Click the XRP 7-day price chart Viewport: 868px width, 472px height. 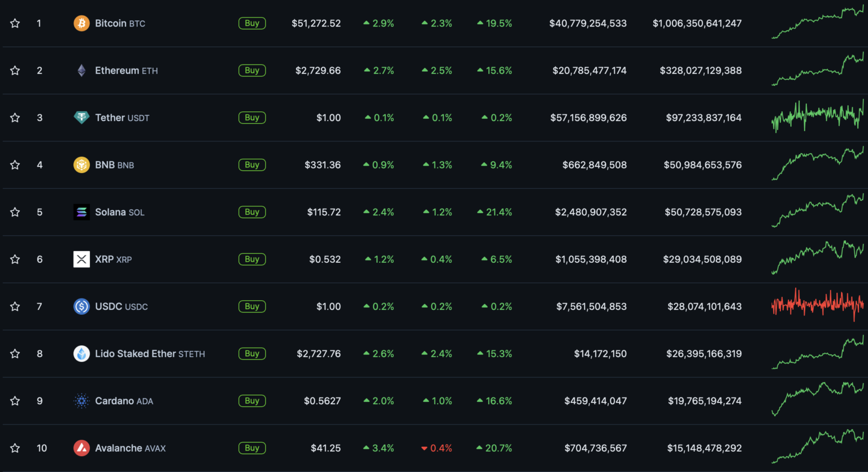coord(817,258)
